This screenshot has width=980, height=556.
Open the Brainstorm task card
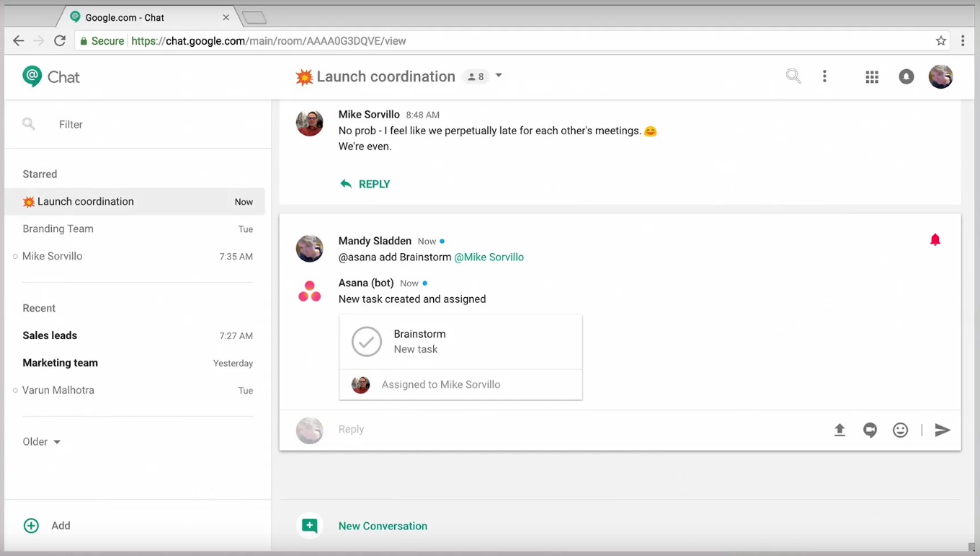click(x=460, y=342)
